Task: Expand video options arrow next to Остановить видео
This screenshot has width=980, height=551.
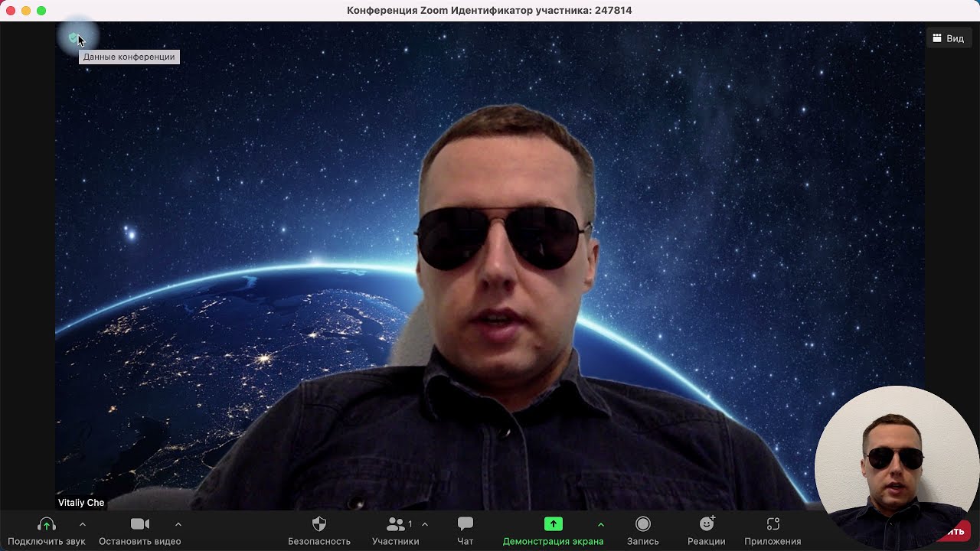Action: (x=178, y=524)
